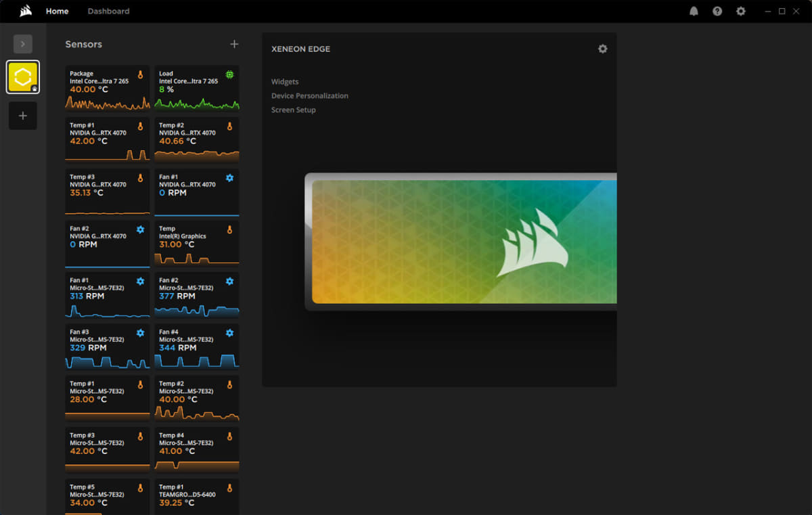Image resolution: width=812 pixels, height=515 pixels.
Task: Click thermometer icon on 28.00 °C Temp #1 card
Action: click(141, 385)
